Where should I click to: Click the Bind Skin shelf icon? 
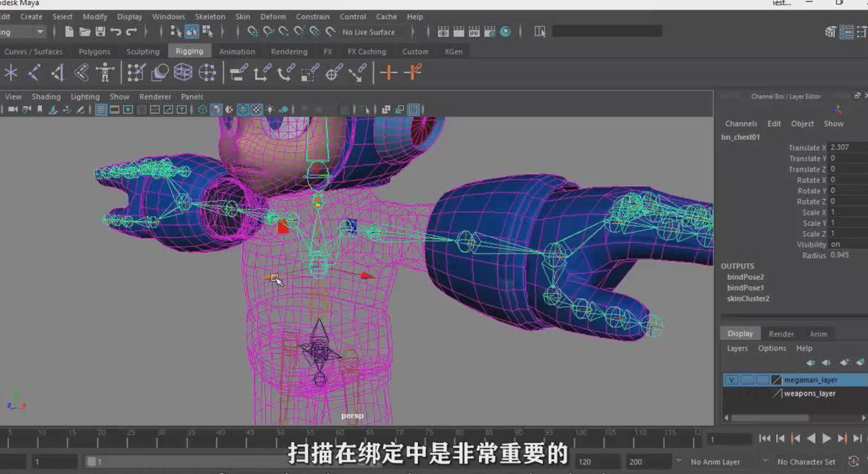click(81, 73)
